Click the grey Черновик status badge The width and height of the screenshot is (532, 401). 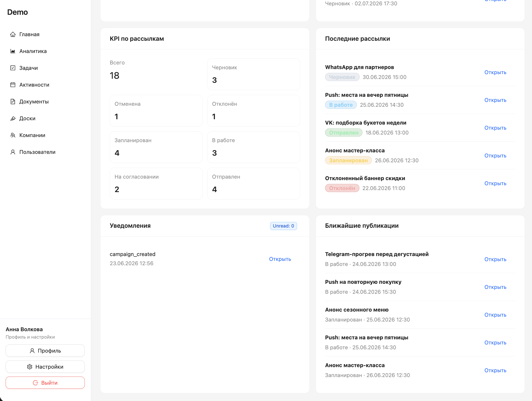(342, 77)
